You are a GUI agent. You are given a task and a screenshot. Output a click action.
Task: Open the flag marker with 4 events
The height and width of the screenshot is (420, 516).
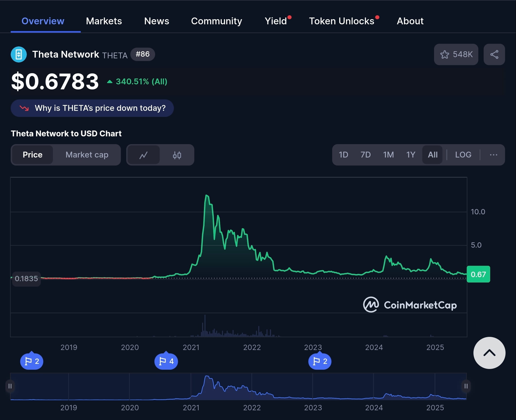pos(166,361)
